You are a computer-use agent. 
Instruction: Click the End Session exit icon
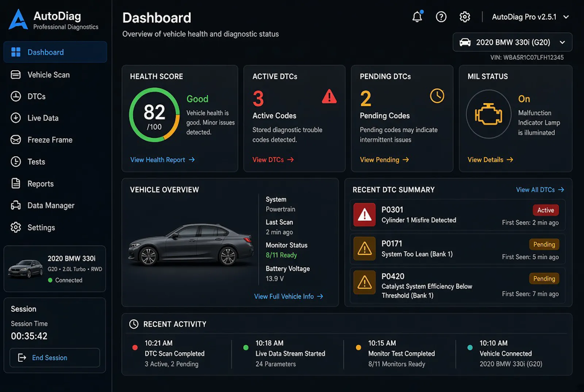(22, 358)
